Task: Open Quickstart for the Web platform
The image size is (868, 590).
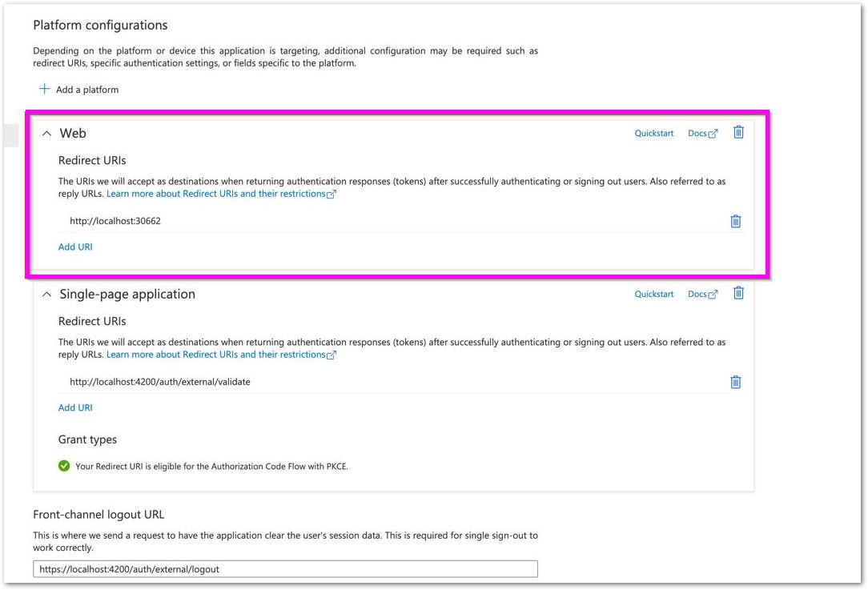Action: pos(653,134)
